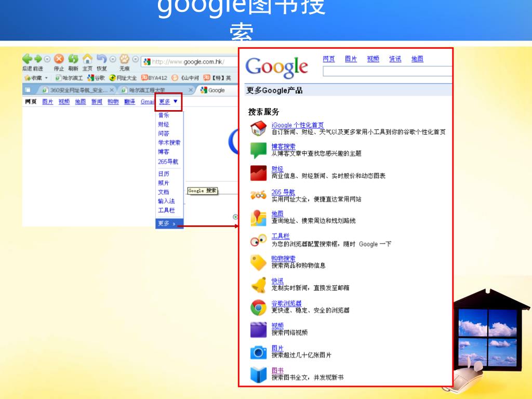Open dropdown arrow beside paw-print icon

click(x=136, y=59)
